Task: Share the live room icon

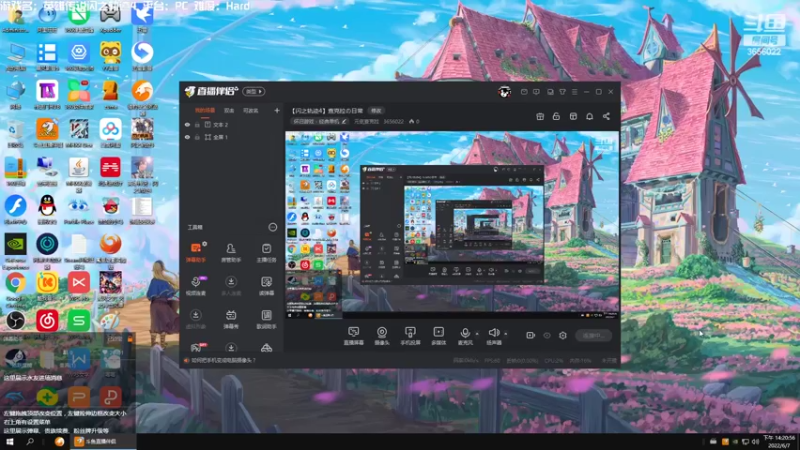Action: [606, 116]
